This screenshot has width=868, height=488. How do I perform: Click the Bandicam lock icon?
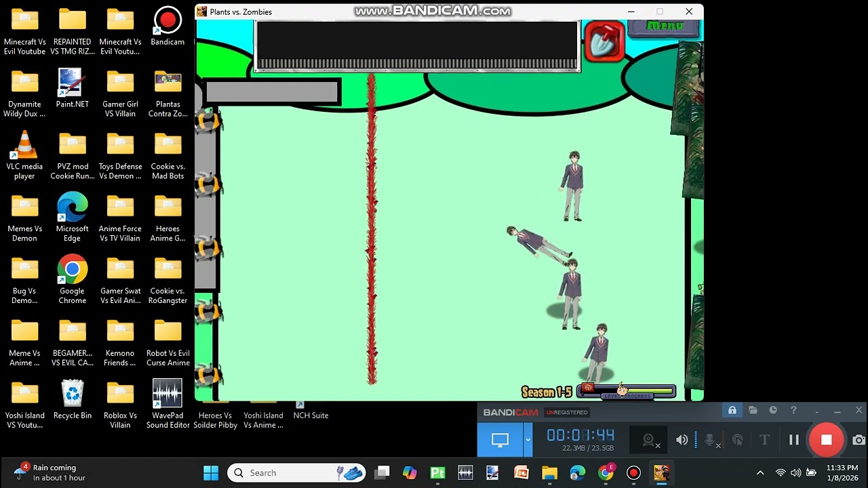click(x=732, y=410)
